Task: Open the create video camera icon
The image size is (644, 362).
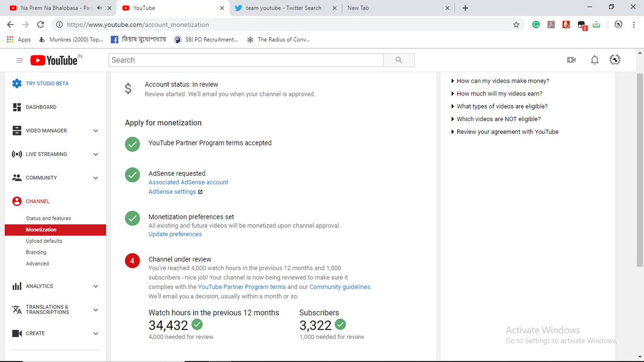Action: click(x=571, y=60)
